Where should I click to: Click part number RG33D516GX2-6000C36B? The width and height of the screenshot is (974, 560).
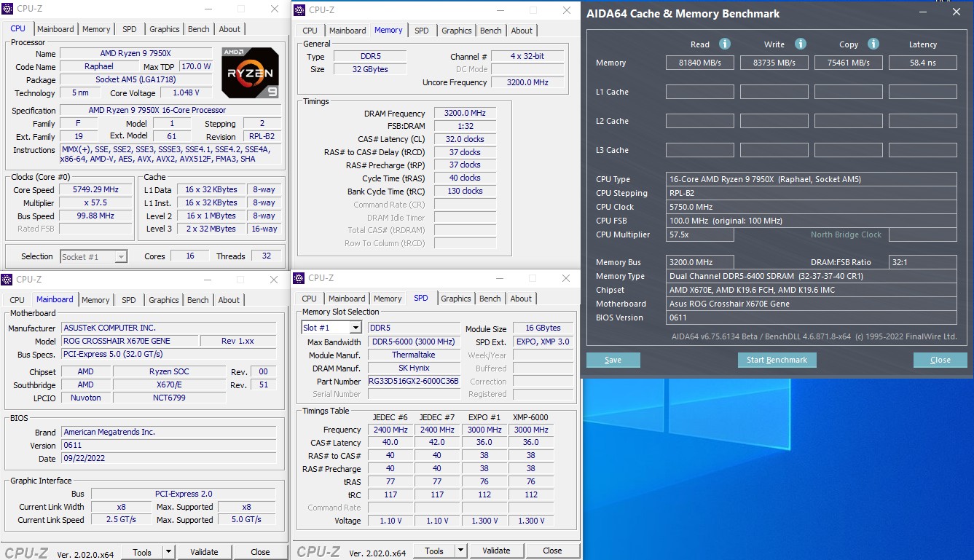pos(414,381)
